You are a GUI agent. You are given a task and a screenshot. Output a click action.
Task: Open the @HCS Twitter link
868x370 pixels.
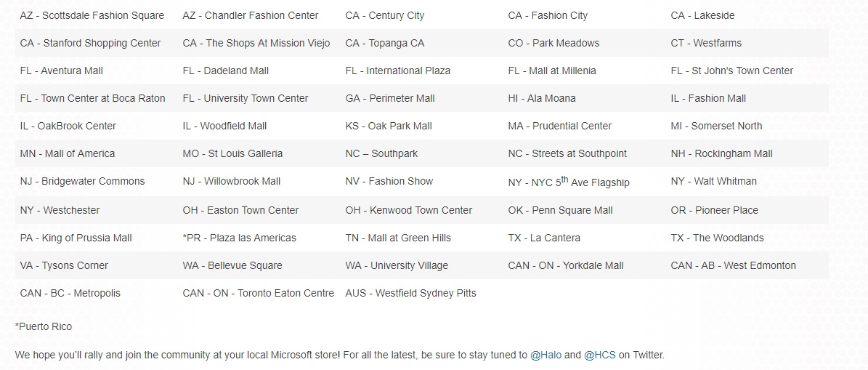point(599,355)
